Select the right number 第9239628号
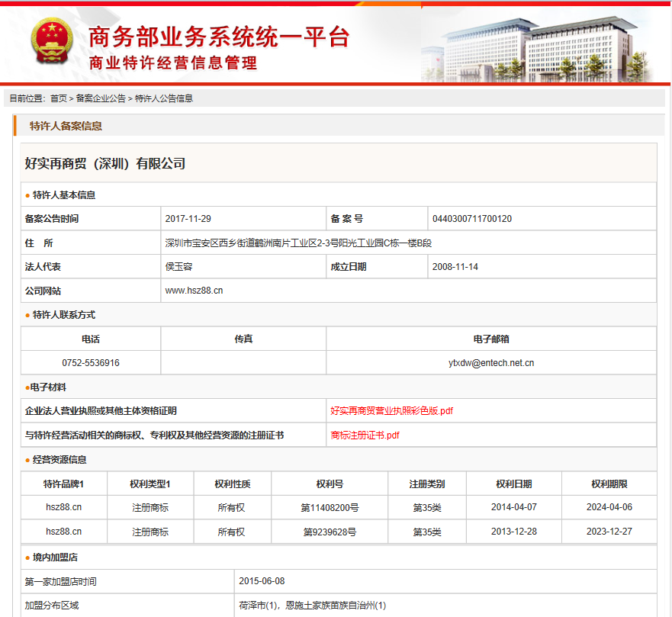672x617 pixels. point(330,532)
